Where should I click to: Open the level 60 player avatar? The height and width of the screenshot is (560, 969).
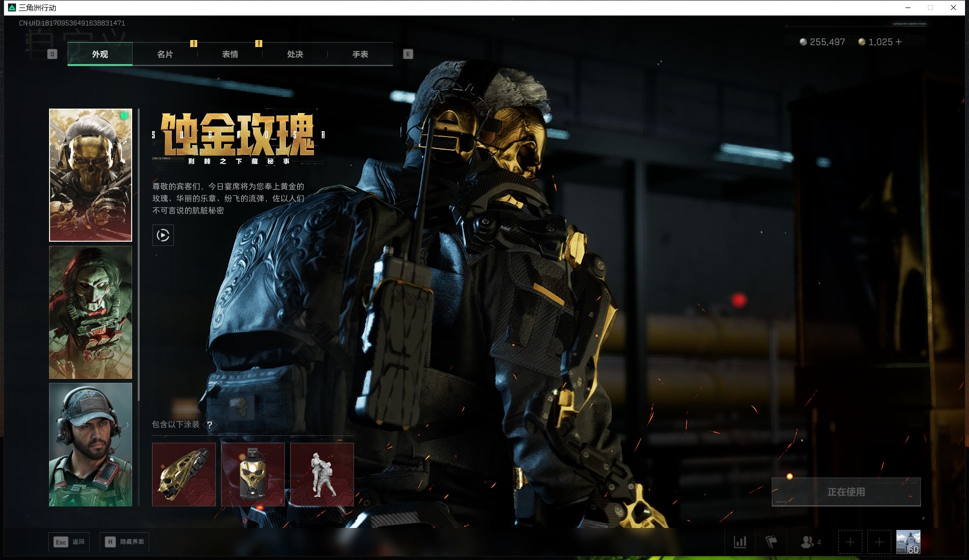[x=908, y=541]
